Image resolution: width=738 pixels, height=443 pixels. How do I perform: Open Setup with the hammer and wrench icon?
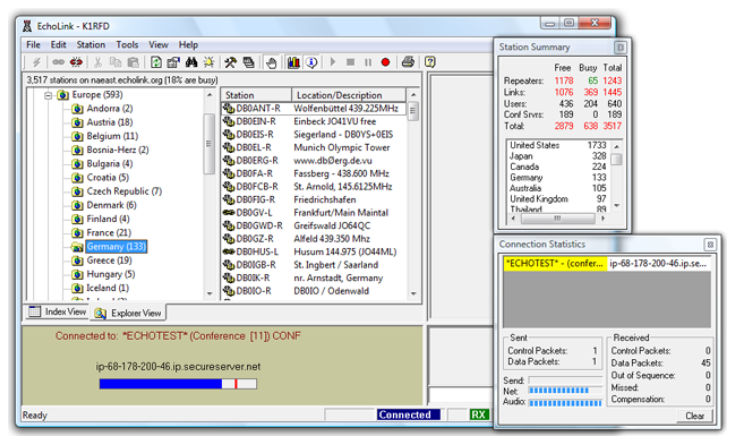click(x=231, y=62)
